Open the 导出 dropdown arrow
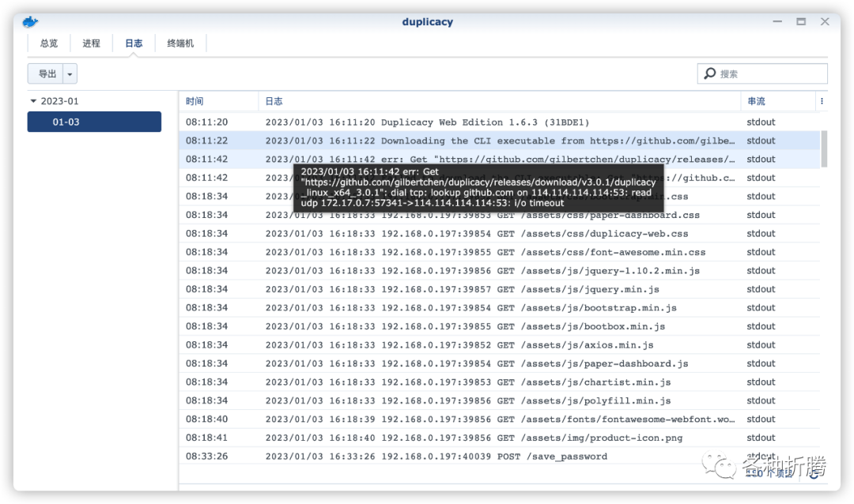 coord(70,74)
